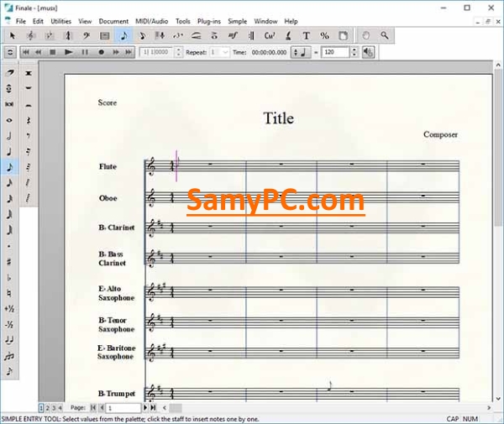Click the measure counter stepper arrows
Screen dimensions: 504x424
tap(179, 52)
